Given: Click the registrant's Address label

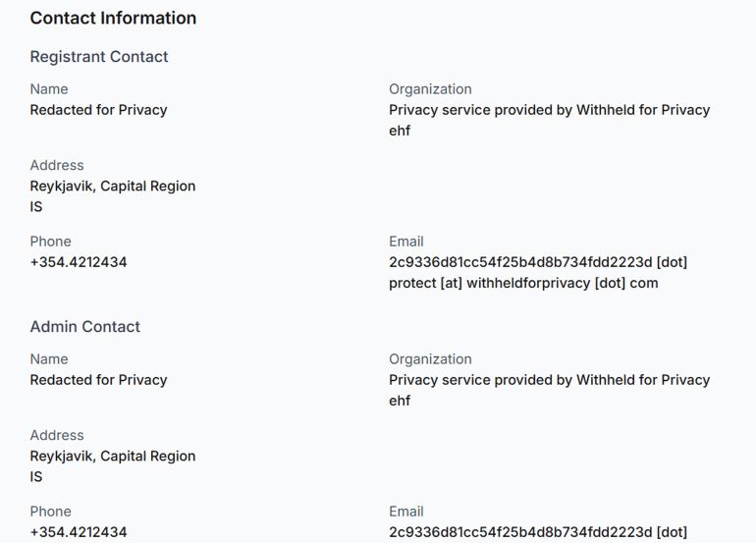Looking at the screenshot, I should tap(57, 165).
